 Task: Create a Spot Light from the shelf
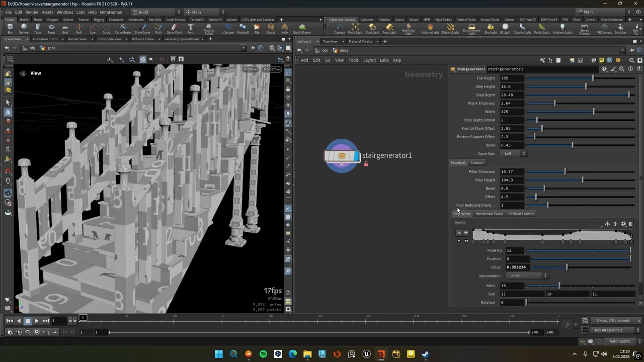click(x=372, y=29)
